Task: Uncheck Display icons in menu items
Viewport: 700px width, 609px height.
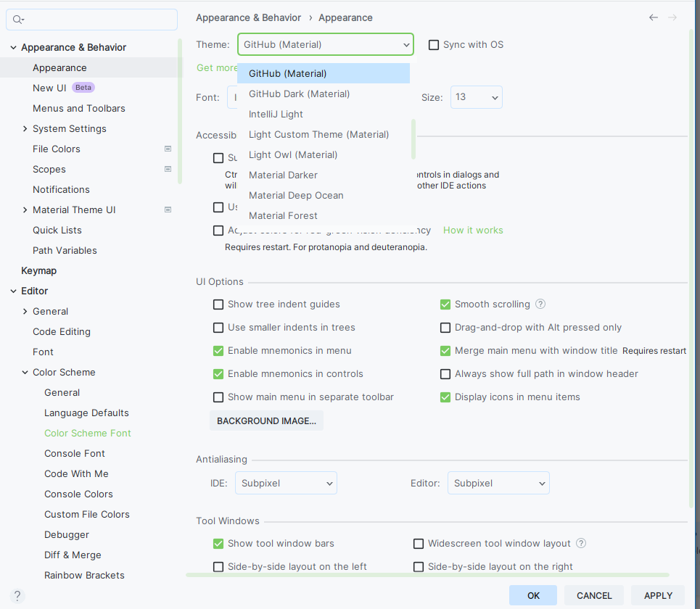Action: tap(445, 397)
